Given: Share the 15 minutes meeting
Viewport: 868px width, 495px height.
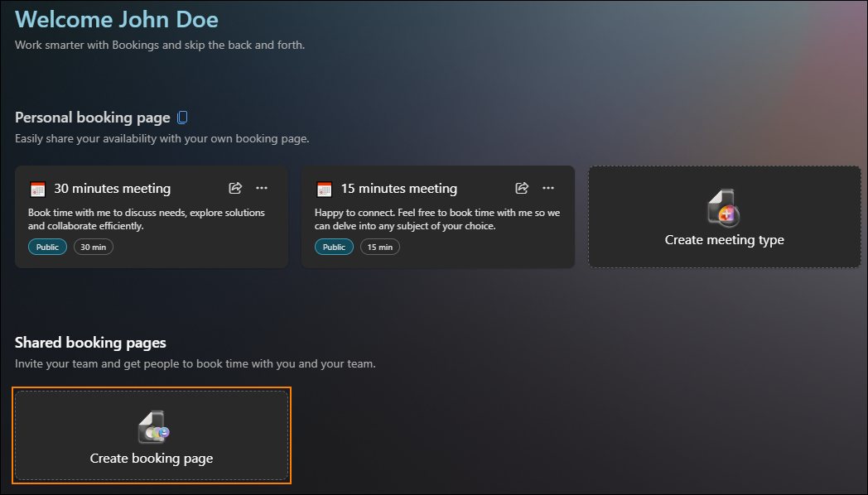Looking at the screenshot, I should pyautogui.click(x=522, y=188).
